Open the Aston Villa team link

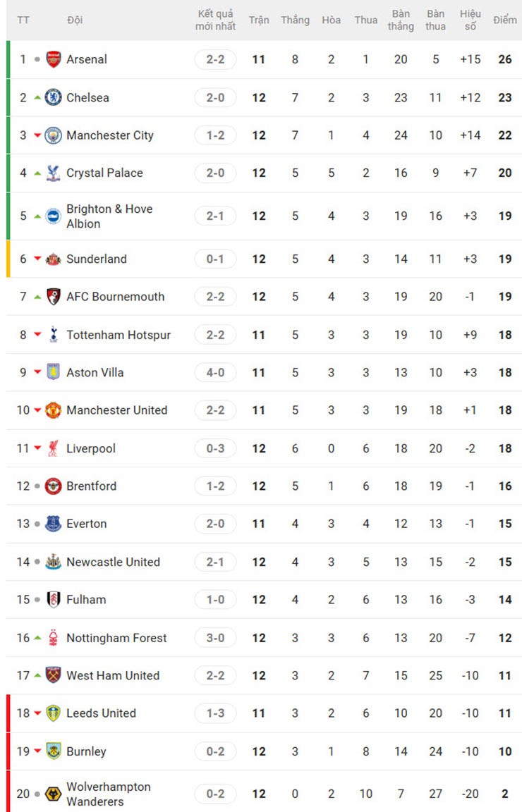point(95,373)
